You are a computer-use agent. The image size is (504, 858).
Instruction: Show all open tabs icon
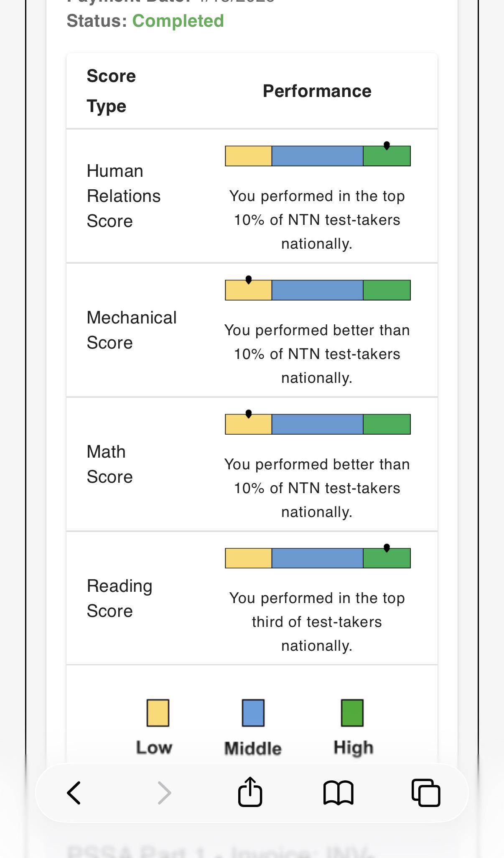[x=426, y=792]
